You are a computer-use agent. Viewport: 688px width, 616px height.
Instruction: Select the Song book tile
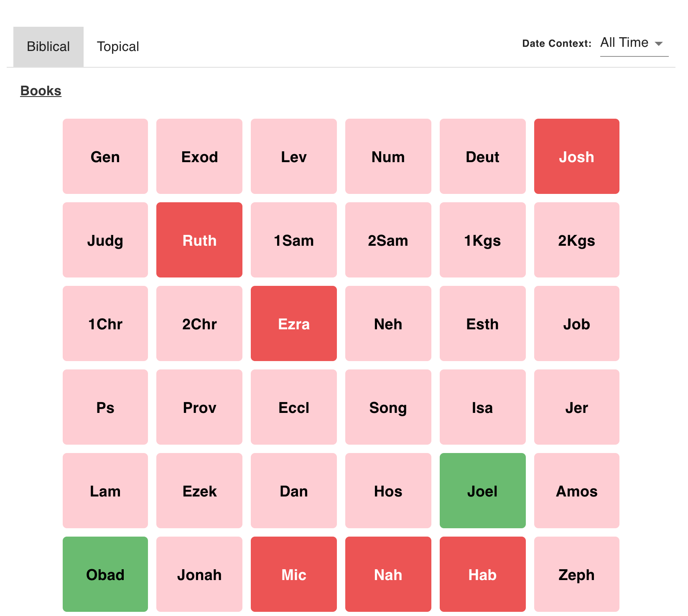point(388,407)
